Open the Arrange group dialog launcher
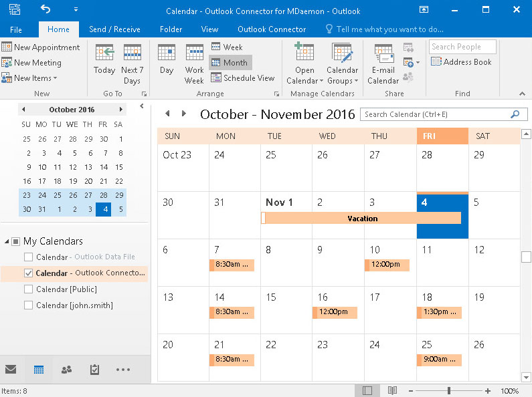 [x=276, y=94]
